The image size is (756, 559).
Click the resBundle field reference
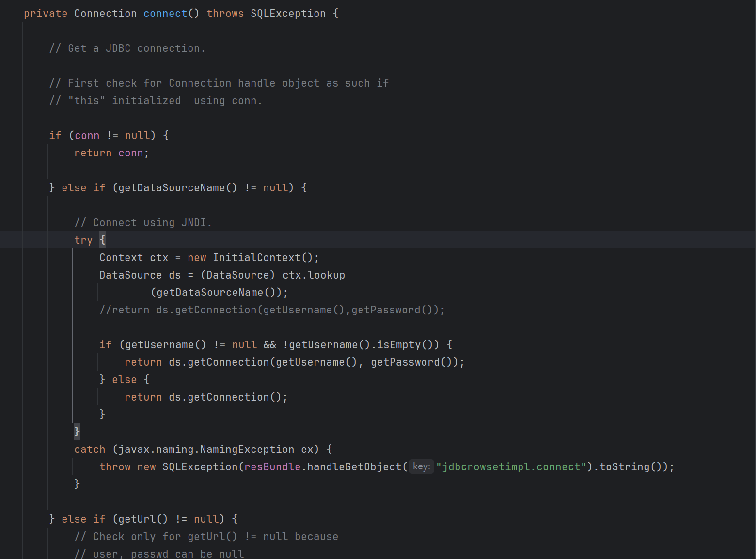coord(272,467)
